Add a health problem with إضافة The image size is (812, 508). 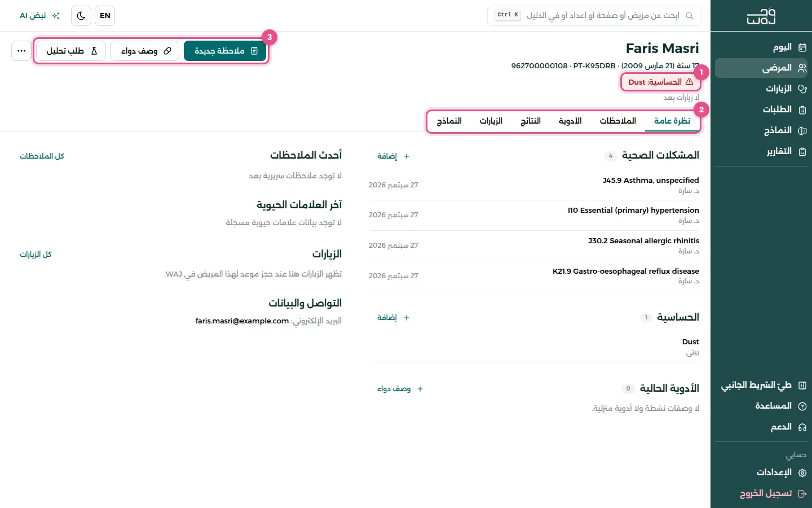pyautogui.click(x=394, y=156)
